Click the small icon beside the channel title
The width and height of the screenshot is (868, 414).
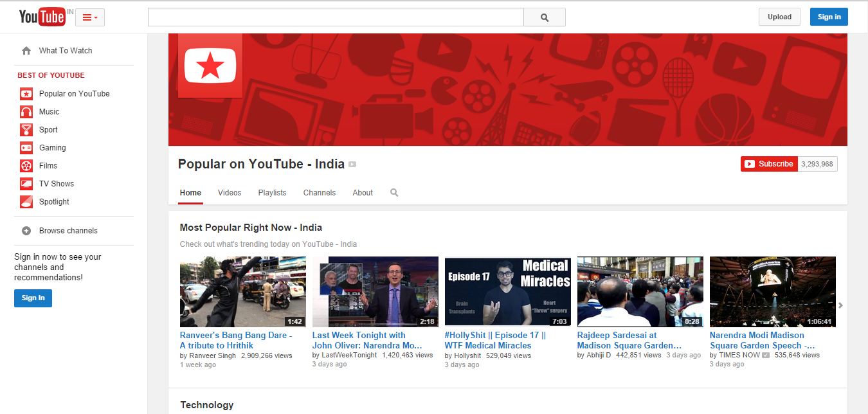(352, 165)
